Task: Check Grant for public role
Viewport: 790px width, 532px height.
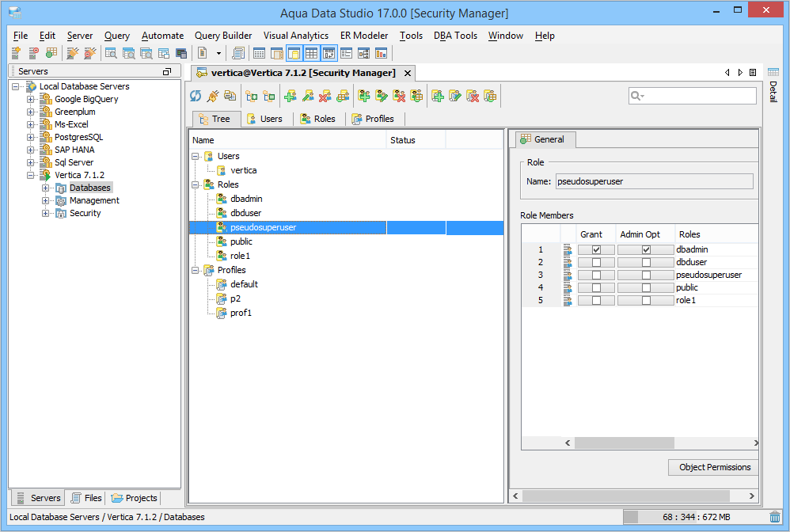Action: [x=596, y=287]
